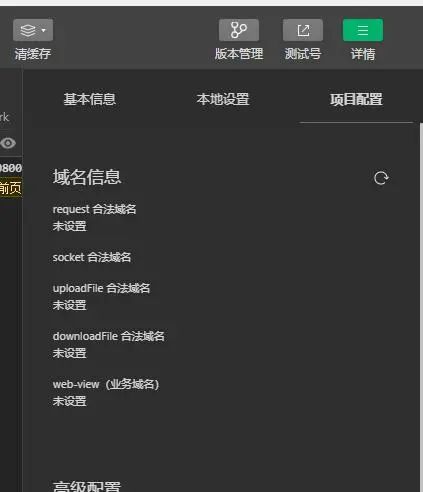This screenshot has width=423, height=492.
Task: Refresh domain info with reload icon
Action: [x=381, y=178]
